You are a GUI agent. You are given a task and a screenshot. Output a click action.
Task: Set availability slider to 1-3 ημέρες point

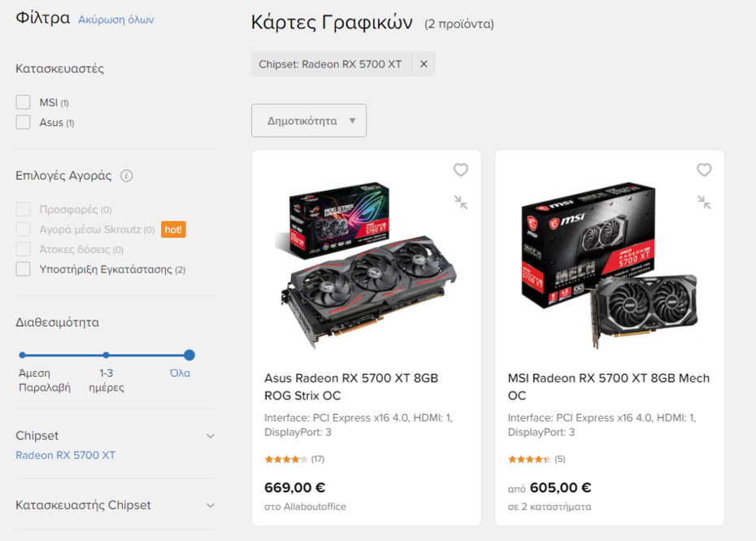[x=106, y=355]
